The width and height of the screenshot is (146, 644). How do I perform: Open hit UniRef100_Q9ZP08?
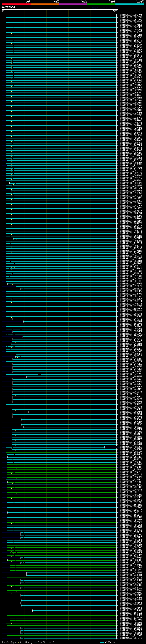[131, 15]
